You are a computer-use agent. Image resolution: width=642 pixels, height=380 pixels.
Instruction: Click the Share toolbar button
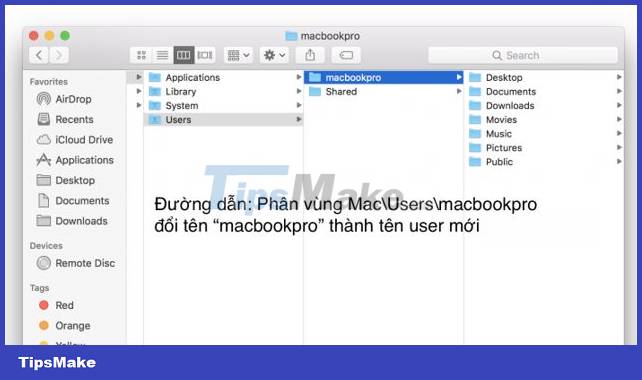tap(310, 55)
